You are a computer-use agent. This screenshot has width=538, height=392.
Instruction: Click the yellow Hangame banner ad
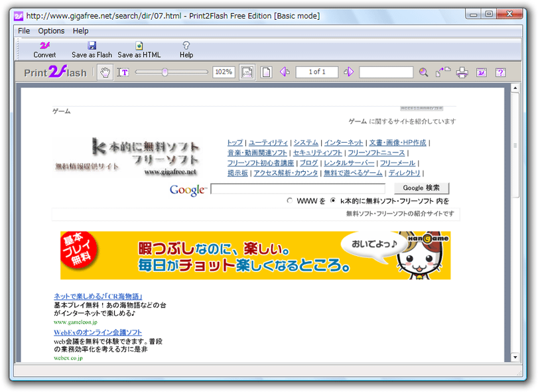pyautogui.click(x=255, y=255)
